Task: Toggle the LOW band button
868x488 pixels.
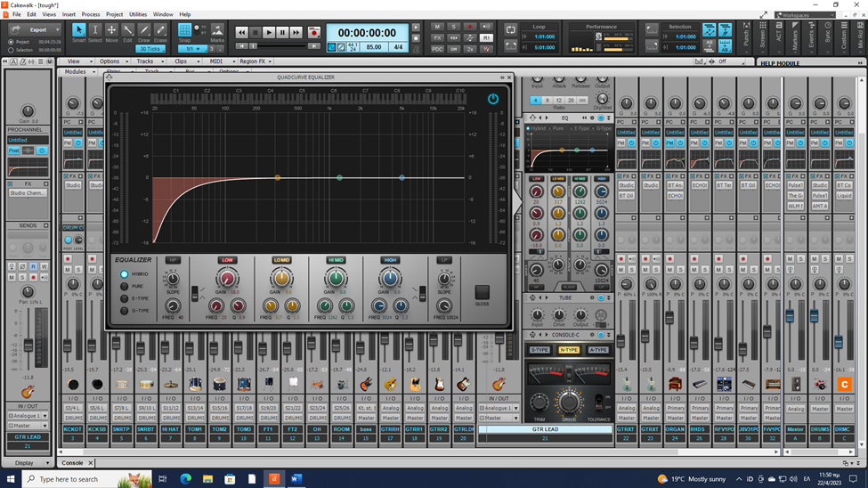Action: [227, 260]
